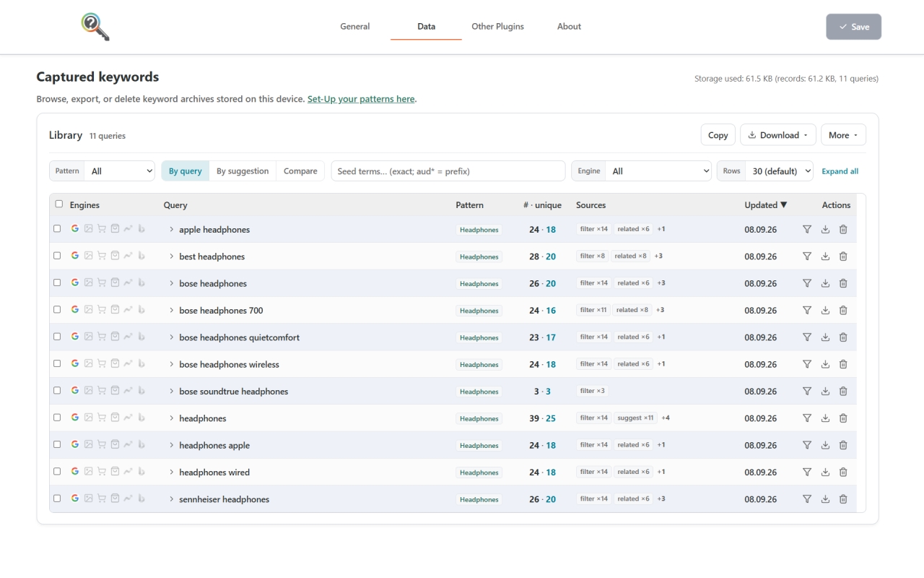Check the headphones wired row checkbox
The width and height of the screenshot is (924, 578).
coord(57,471)
